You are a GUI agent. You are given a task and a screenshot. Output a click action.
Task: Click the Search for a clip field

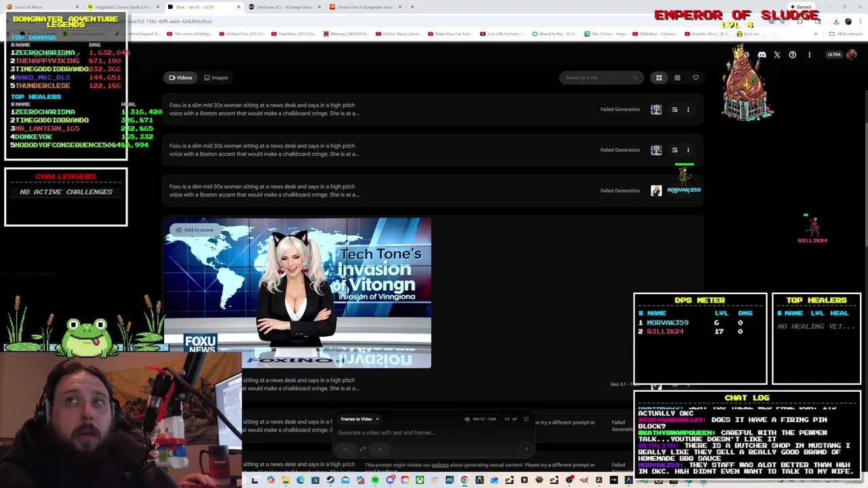click(x=601, y=78)
